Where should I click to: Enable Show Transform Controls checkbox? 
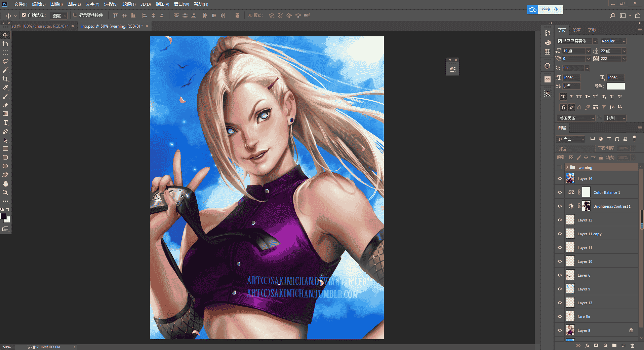click(x=75, y=15)
